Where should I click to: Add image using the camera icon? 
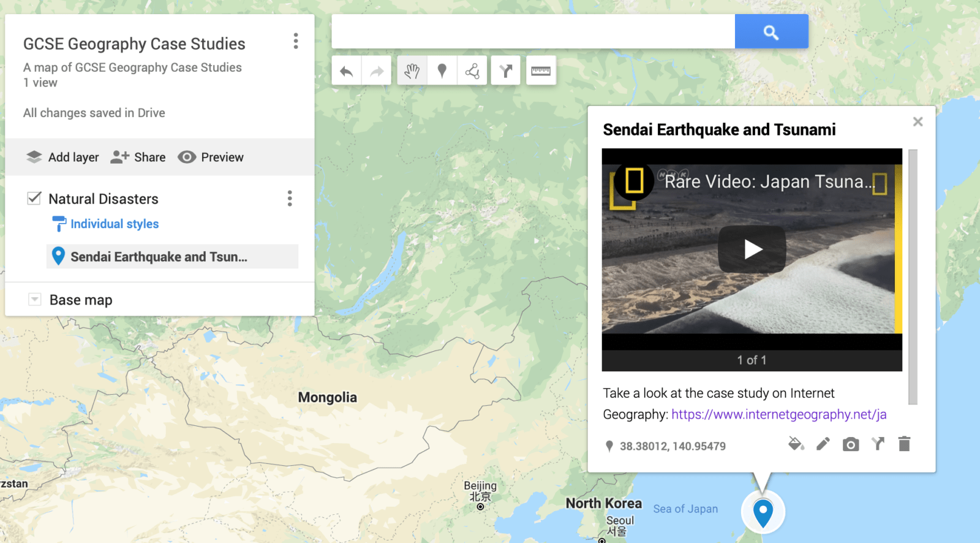[850, 444]
